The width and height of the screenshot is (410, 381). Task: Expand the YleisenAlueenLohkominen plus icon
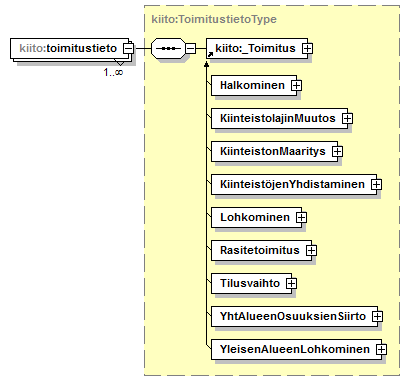(381, 349)
